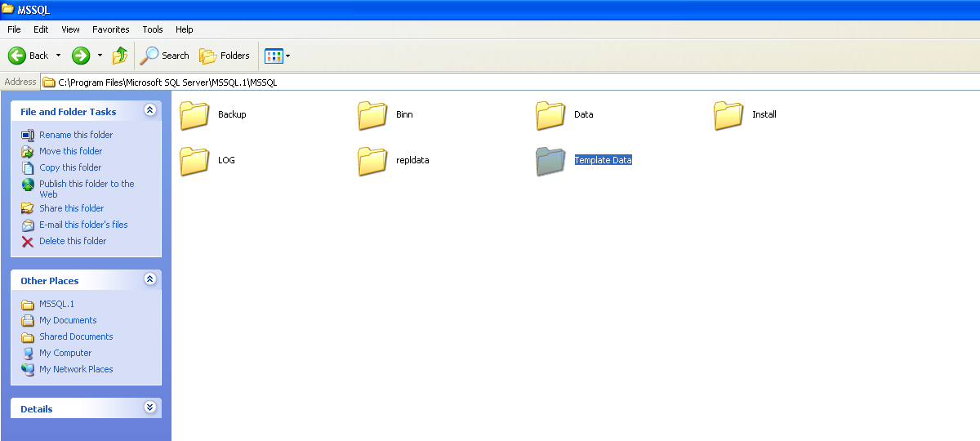
Task: Open Shared Documents in Other Places
Action: click(x=76, y=336)
